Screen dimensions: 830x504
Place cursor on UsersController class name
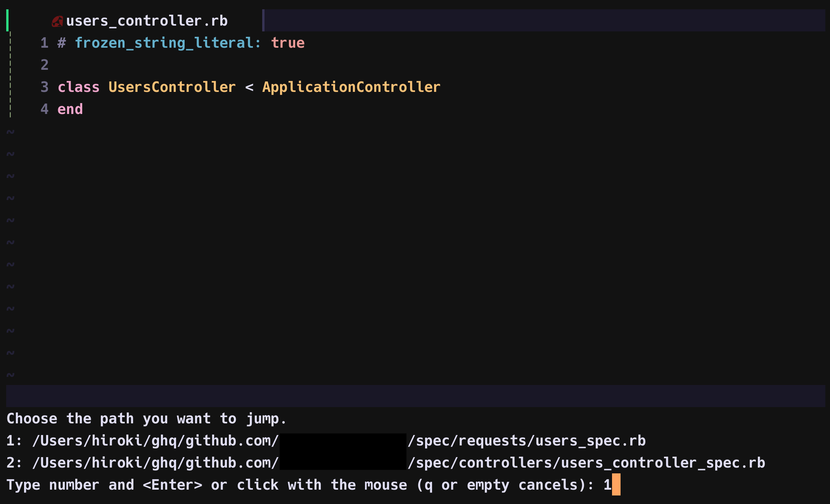click(x=172, y=87)
